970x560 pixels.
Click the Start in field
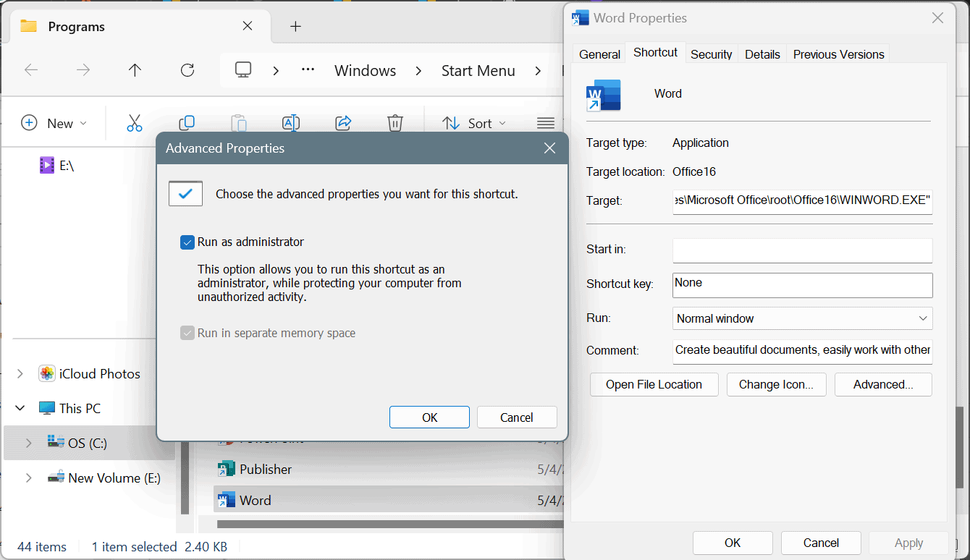tap(802, 250)
